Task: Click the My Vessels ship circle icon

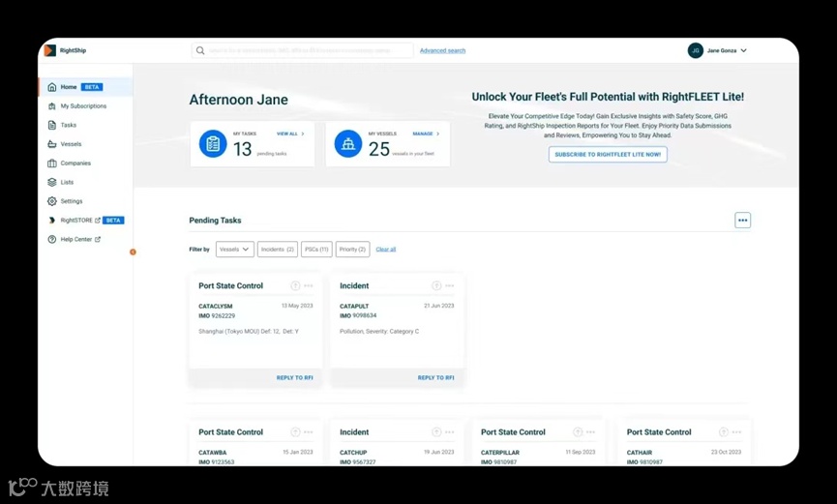Action: point(348,143)
